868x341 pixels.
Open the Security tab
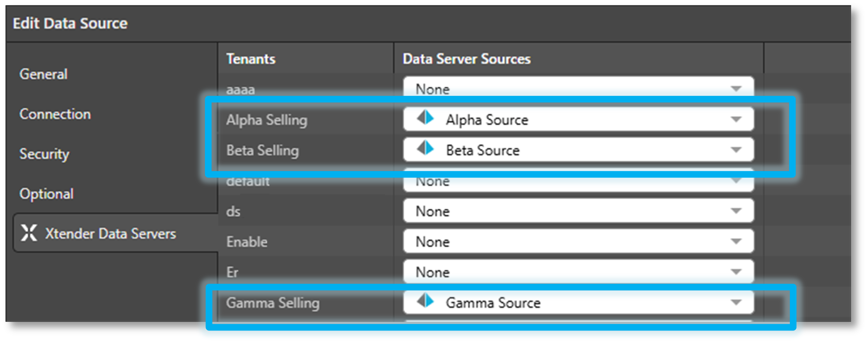44,154
